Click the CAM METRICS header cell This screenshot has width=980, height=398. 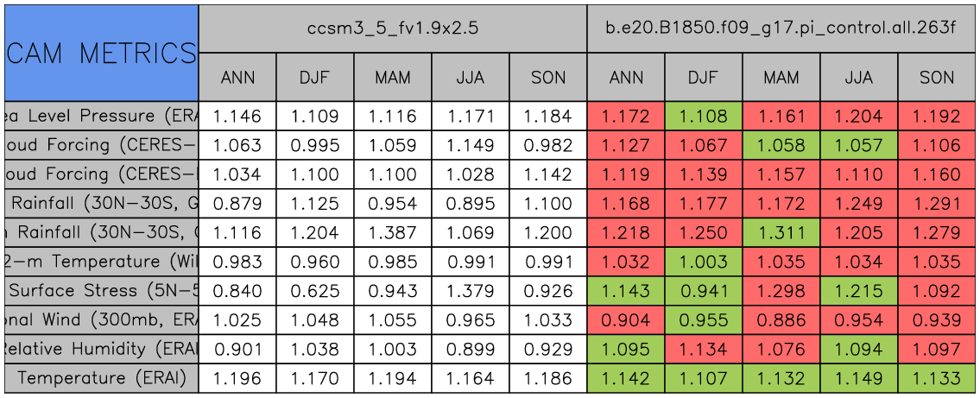pos(101,53)
